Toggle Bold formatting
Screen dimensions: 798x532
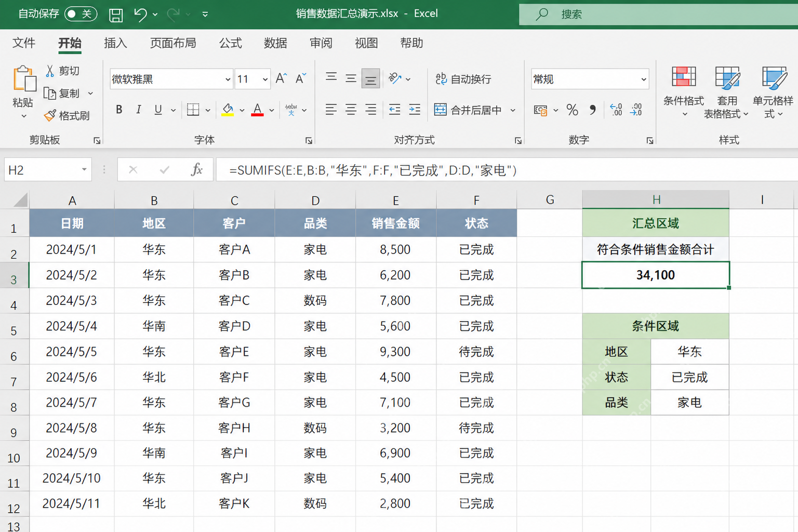click(119, 110)
